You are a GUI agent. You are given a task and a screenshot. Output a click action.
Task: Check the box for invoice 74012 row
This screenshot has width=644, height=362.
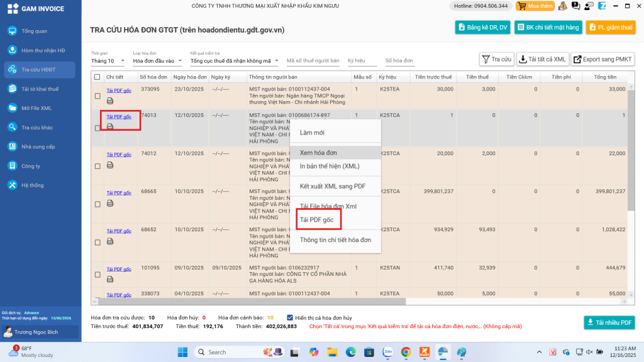[x=97, y=166]
